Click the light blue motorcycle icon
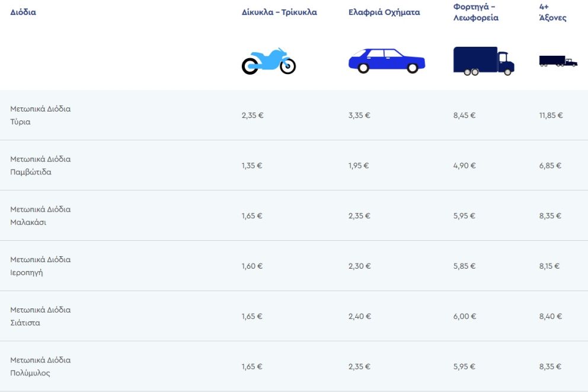This screenshot has height=392, width=588. pos(269,61)
